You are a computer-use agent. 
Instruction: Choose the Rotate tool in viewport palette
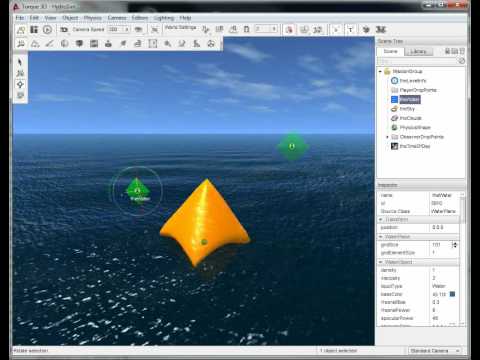point(20,85)
